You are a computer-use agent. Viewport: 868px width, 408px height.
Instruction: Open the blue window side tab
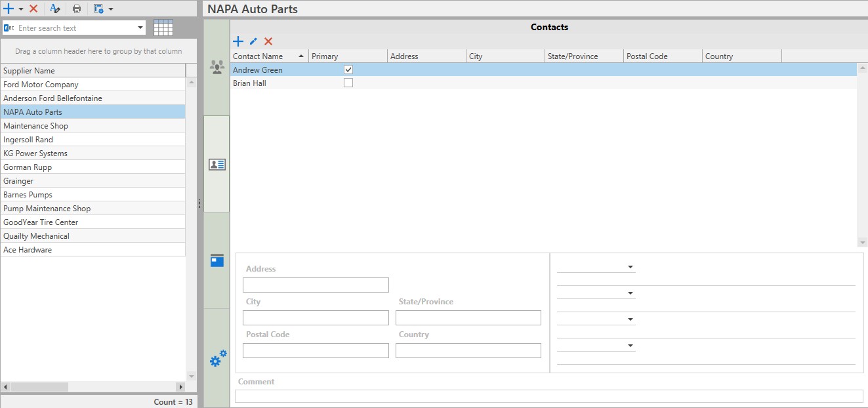coord(217,260)
